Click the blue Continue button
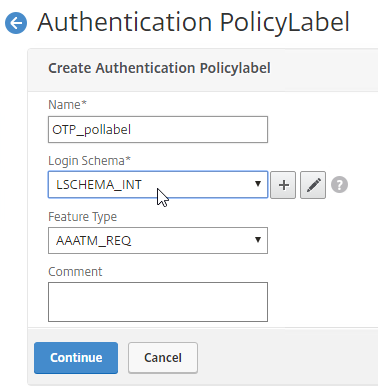Viewport: 378px width, 386px height. pos(76,358)
